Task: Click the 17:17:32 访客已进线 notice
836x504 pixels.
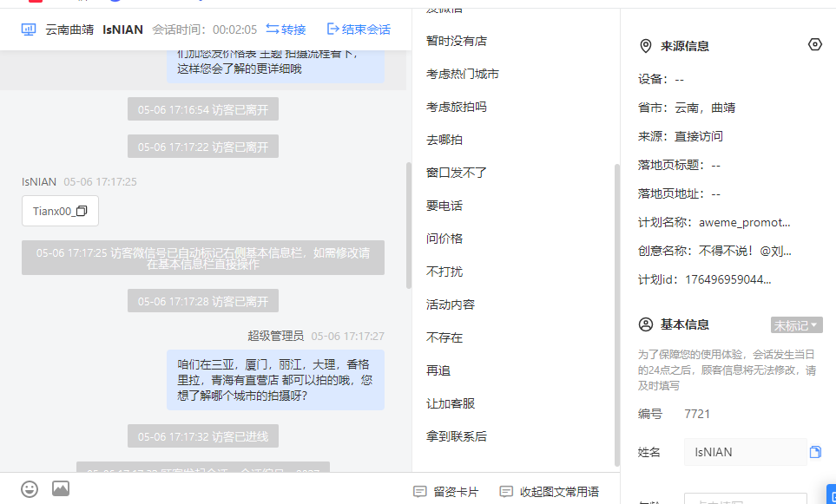Action: click(203, 436)
